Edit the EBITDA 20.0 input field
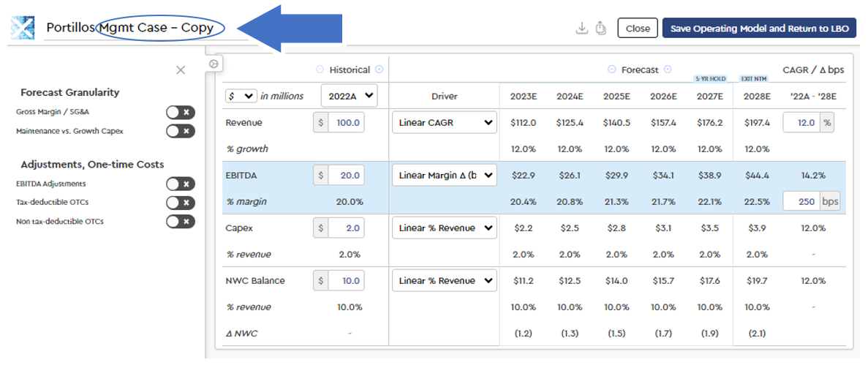 click(346, 175)
